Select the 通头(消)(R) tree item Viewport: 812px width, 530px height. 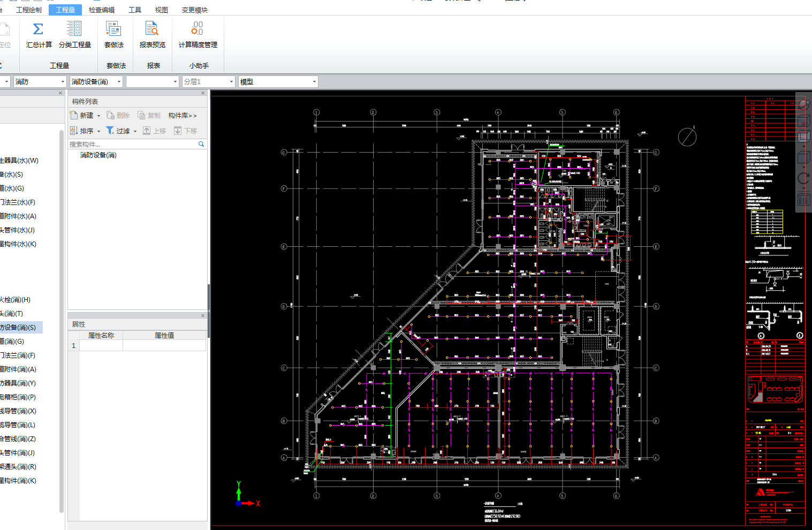click(18, 467)
